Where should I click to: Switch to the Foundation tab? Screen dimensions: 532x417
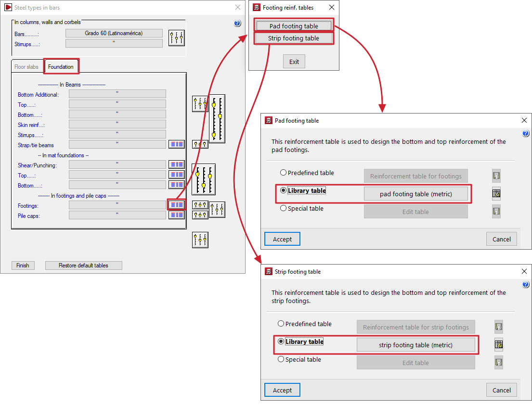click(x=61, y=67)
